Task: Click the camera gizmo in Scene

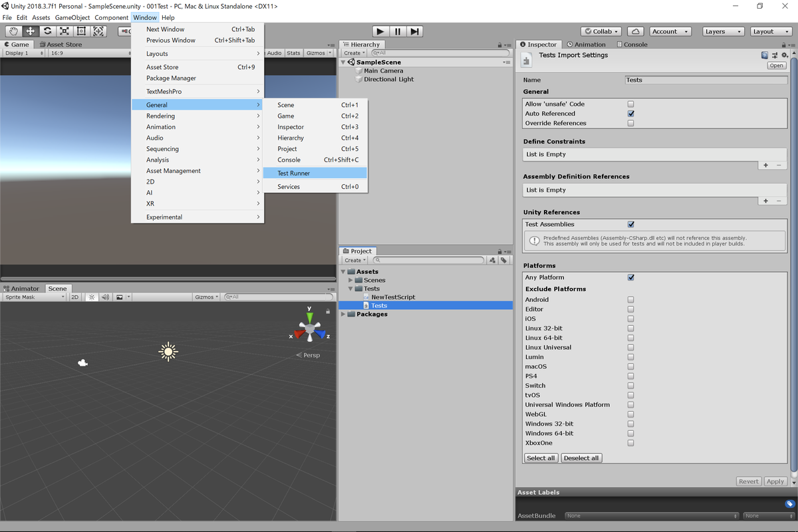Action: 82,363
